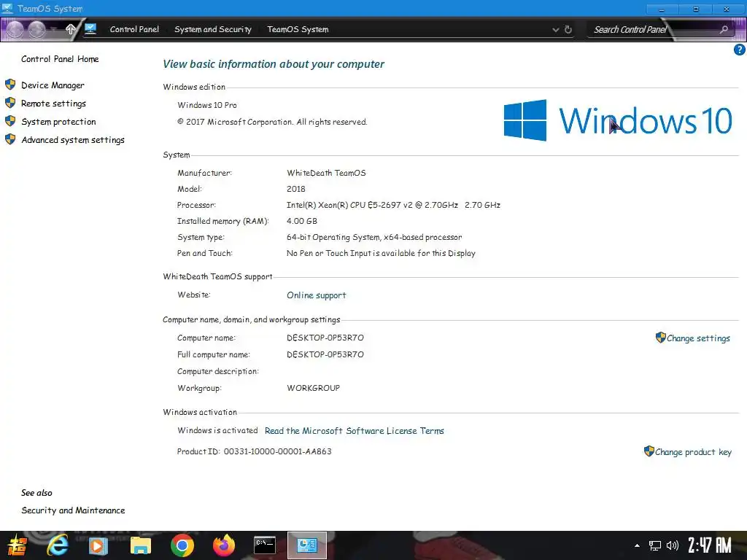The height and width of the screenshot is (560, 747).
Task: Open Device Manager from the sidebar
Action: click(53, 85)
